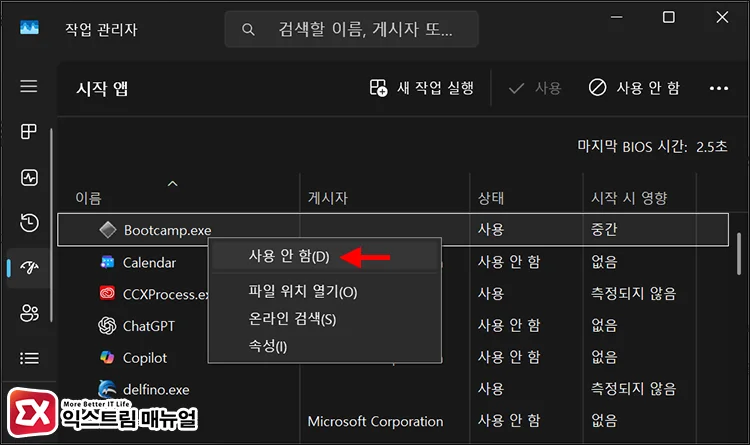Viewport: 750px width, 445px height.
Task: Select the Startup apps sidebar icon
Action: (29, 267)
